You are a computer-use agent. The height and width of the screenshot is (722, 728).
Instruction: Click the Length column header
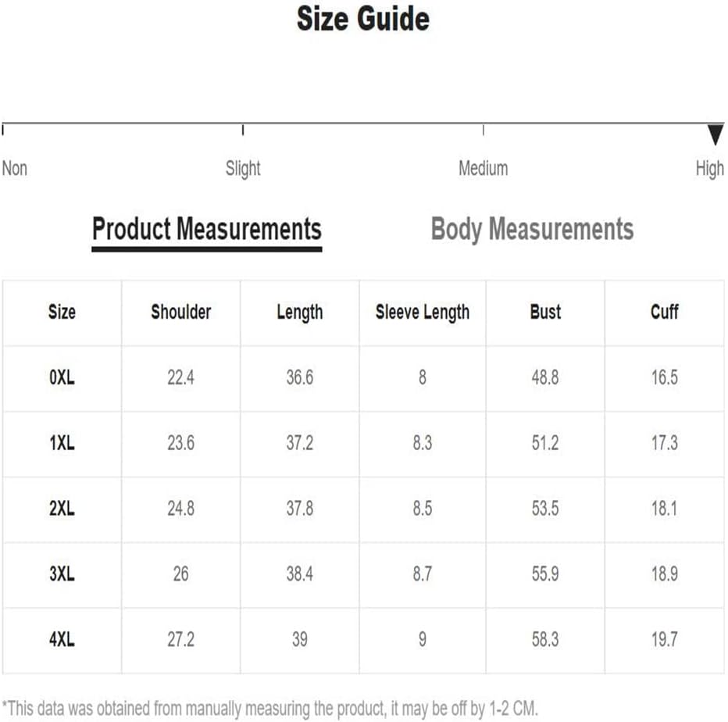[x=300, y=313]
